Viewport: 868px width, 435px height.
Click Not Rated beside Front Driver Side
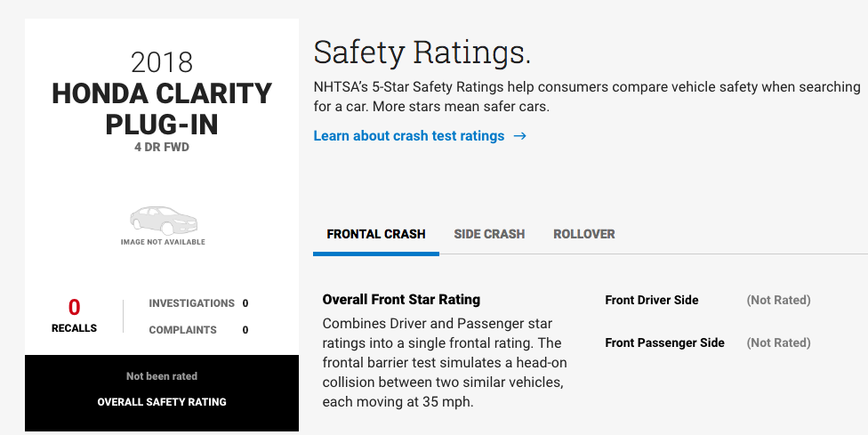(x=778, y=300)
